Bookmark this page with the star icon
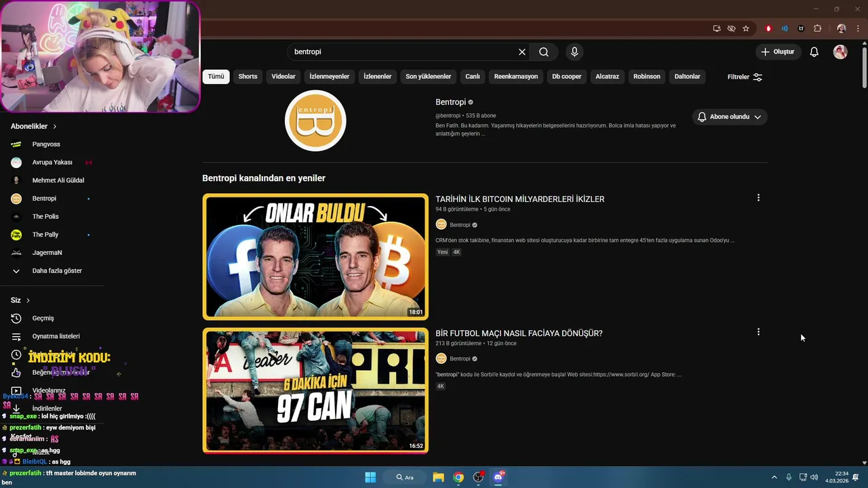 746,28
